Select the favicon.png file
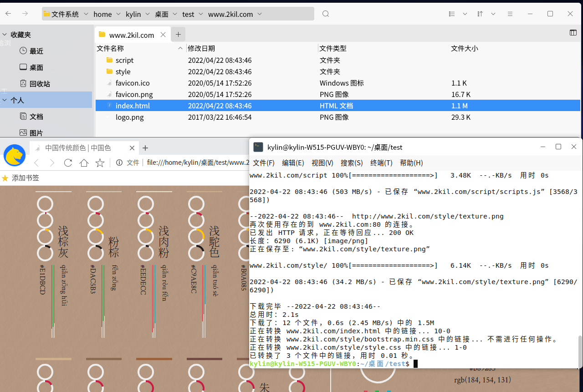This screenshot has height=392, width=583. click(134, 94)
